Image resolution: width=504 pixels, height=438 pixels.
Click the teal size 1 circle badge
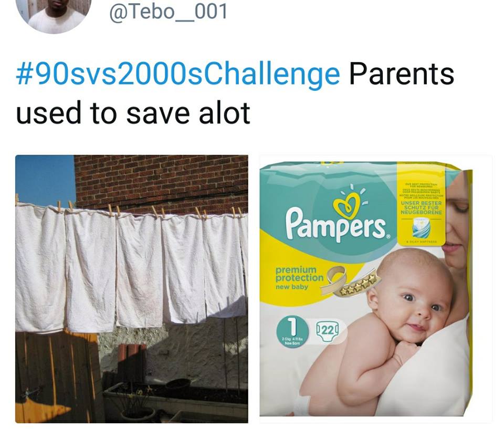click(292, 331)
